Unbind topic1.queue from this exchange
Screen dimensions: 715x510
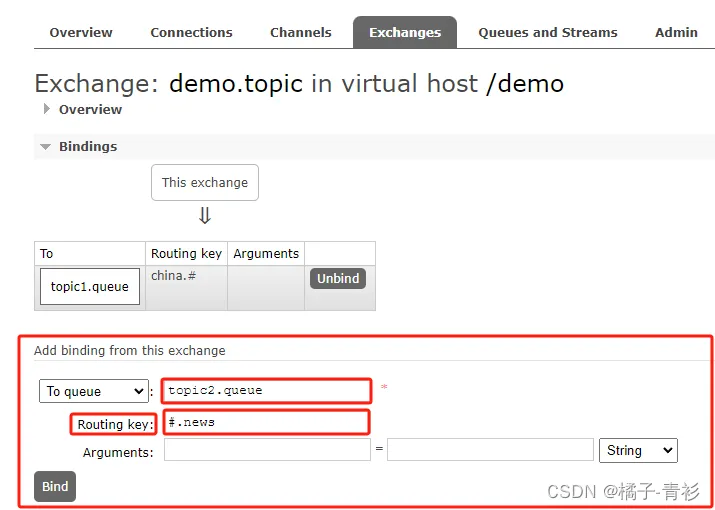click(338, 278)
